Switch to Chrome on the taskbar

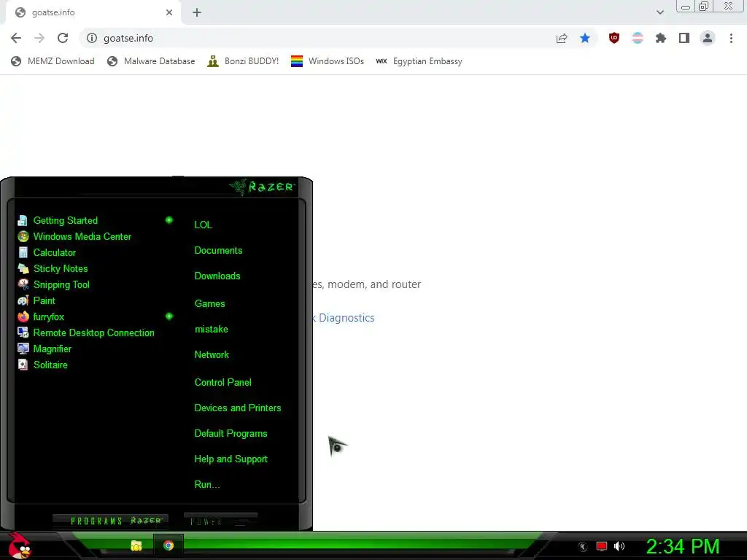(169, 545)
